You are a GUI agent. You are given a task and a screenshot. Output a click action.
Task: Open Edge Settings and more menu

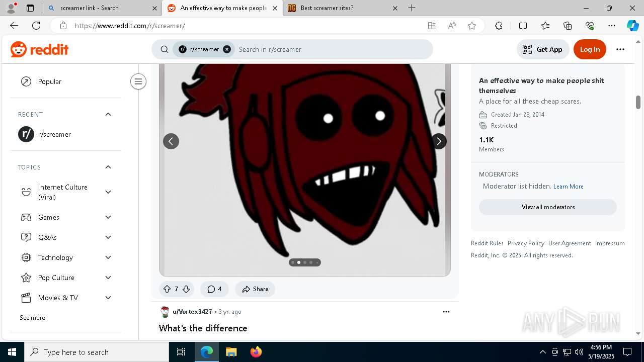pyautogui.click(x=612, y=26)
